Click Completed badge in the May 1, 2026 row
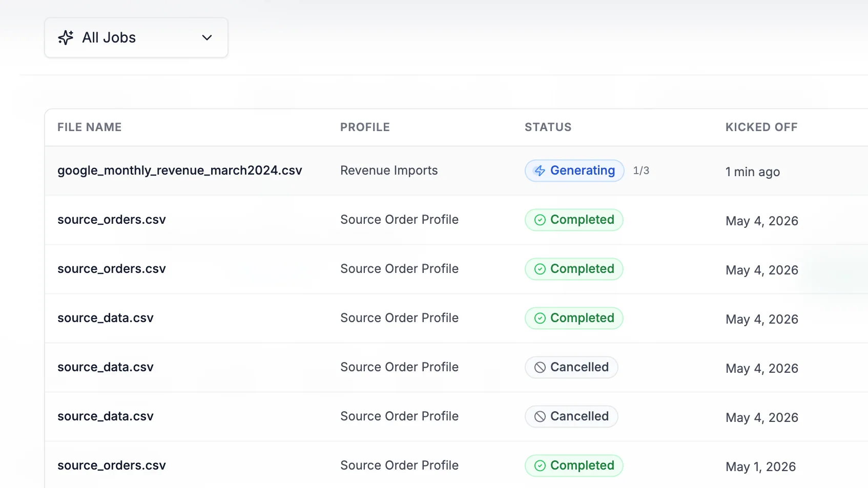868x488 pixels. [574, 465]
